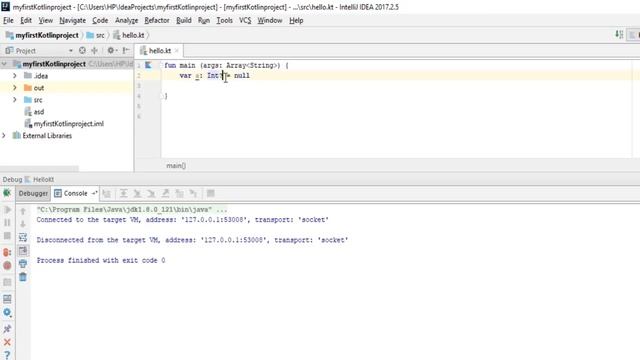Open Project panel gear settings
The image size is (640, 360).
point(111,50)
